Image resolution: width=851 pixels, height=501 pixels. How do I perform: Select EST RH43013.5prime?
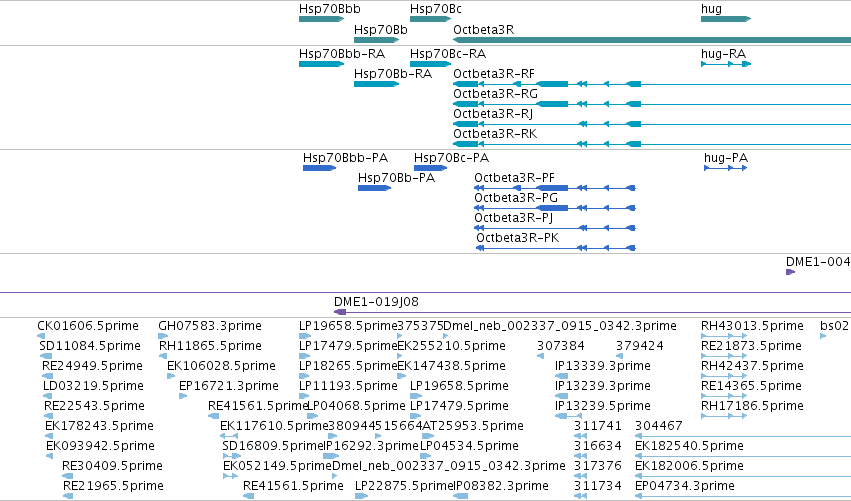[752, 326]
